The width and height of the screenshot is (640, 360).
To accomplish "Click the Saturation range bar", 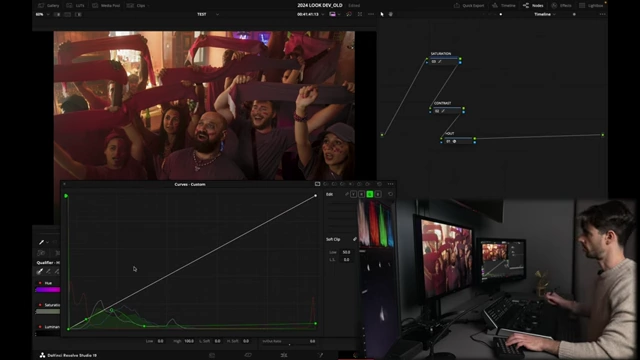I will click(48, 311).
